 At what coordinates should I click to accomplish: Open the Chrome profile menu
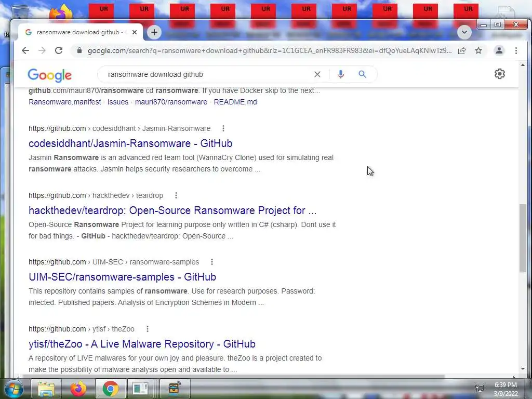pos(499,50)
